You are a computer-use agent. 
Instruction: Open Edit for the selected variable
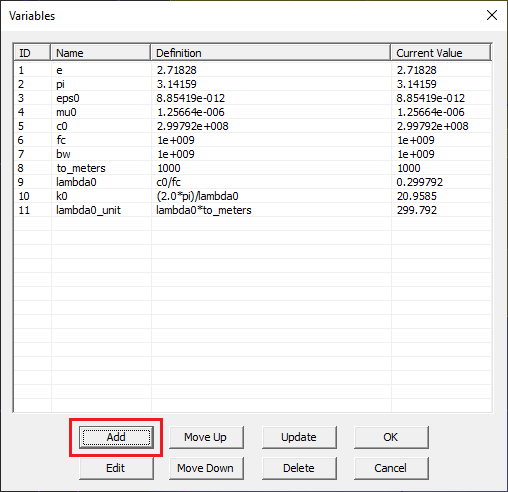click(x=116, y=468)
